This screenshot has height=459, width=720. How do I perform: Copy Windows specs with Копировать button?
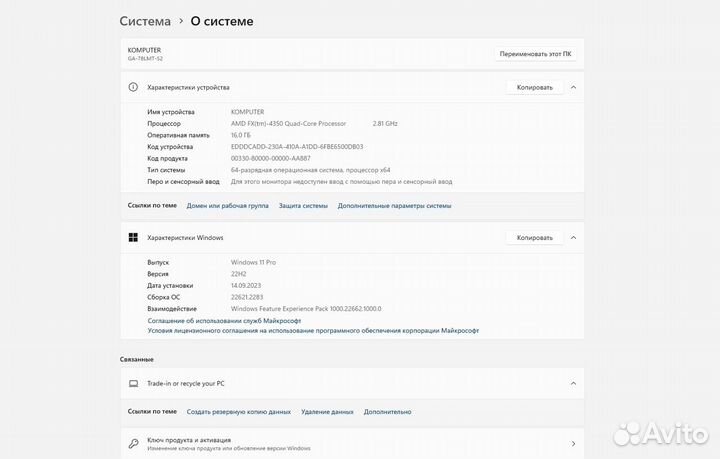point(534,238)
